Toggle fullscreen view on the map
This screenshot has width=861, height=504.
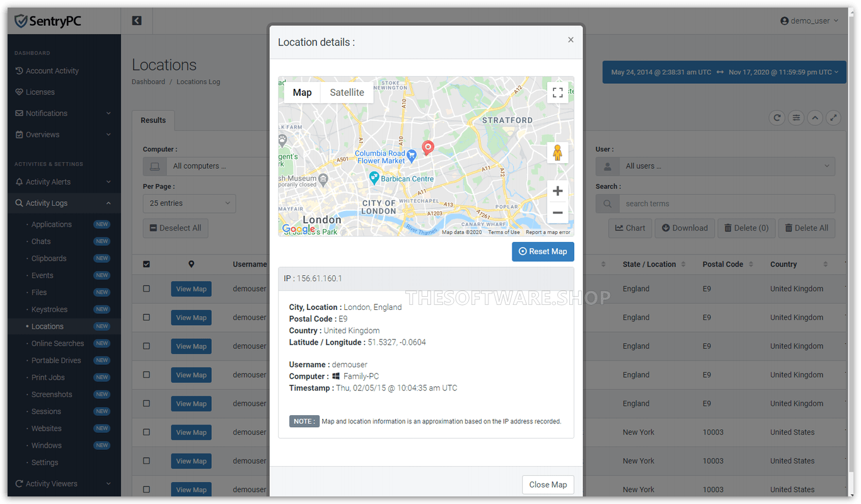coord(557,93)
